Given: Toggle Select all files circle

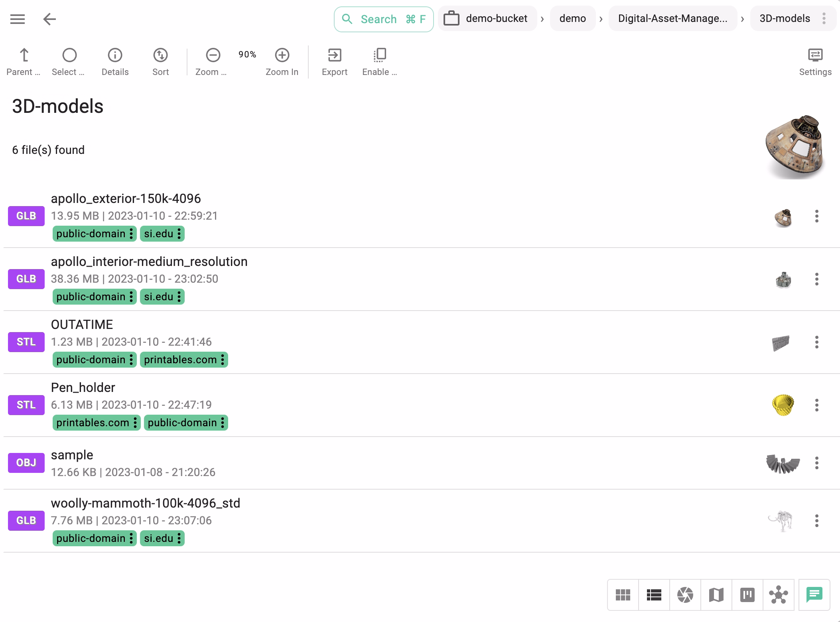Looking at the screenshot, I should pos(69,55).
